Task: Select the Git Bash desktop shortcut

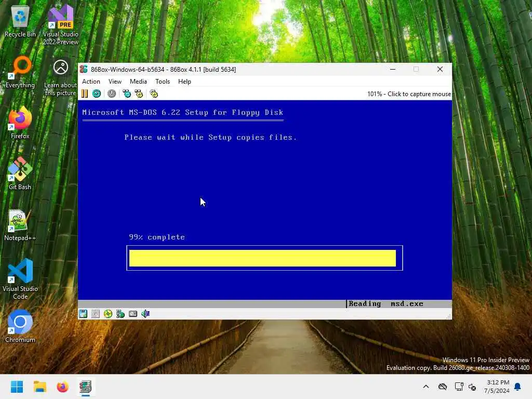Action: click(x=20, y=174)
